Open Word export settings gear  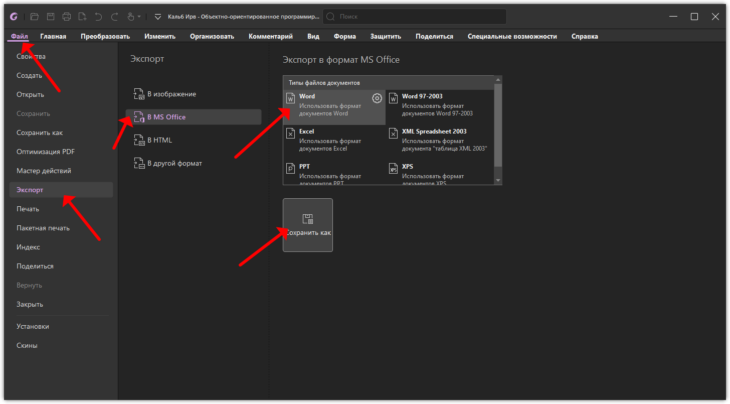coord(377,98)
